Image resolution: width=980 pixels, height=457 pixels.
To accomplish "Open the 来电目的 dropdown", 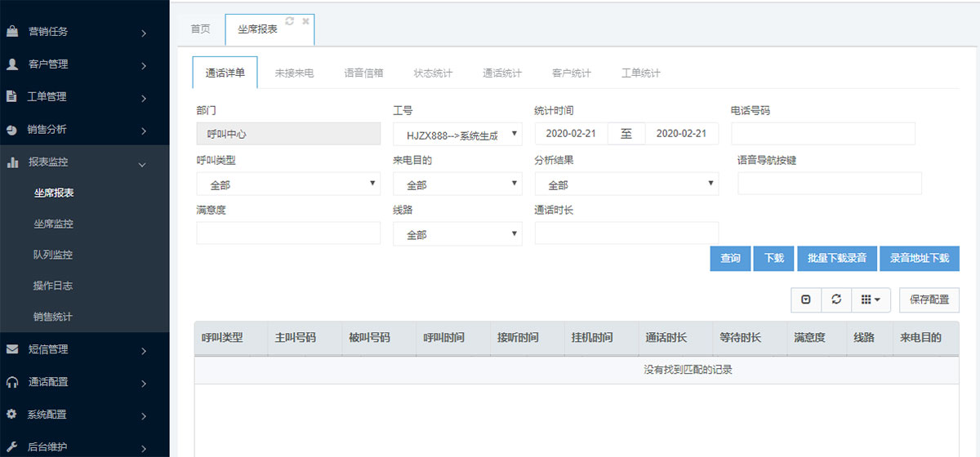I will [457, 184].
